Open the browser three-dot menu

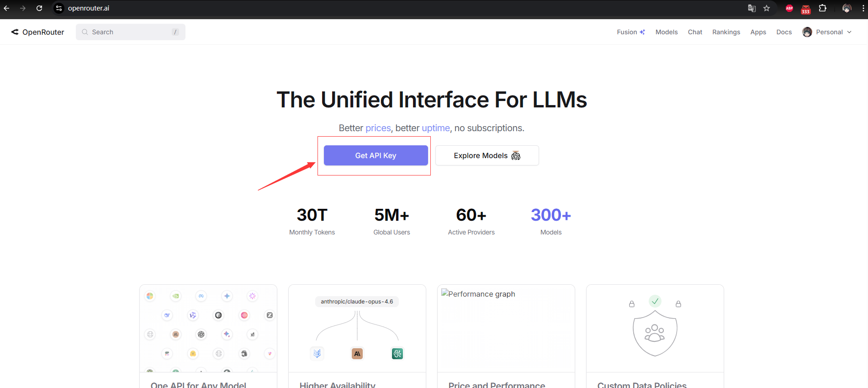863,8
